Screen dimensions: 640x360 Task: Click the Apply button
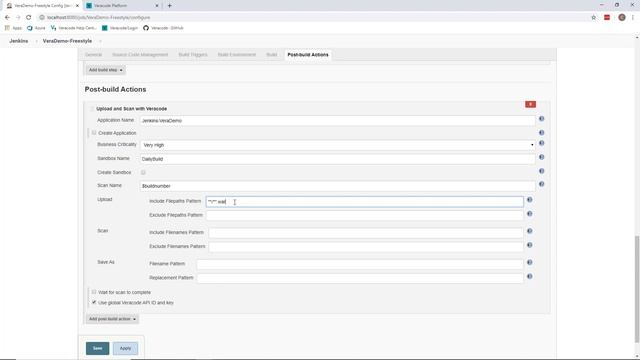pos(125,348)
